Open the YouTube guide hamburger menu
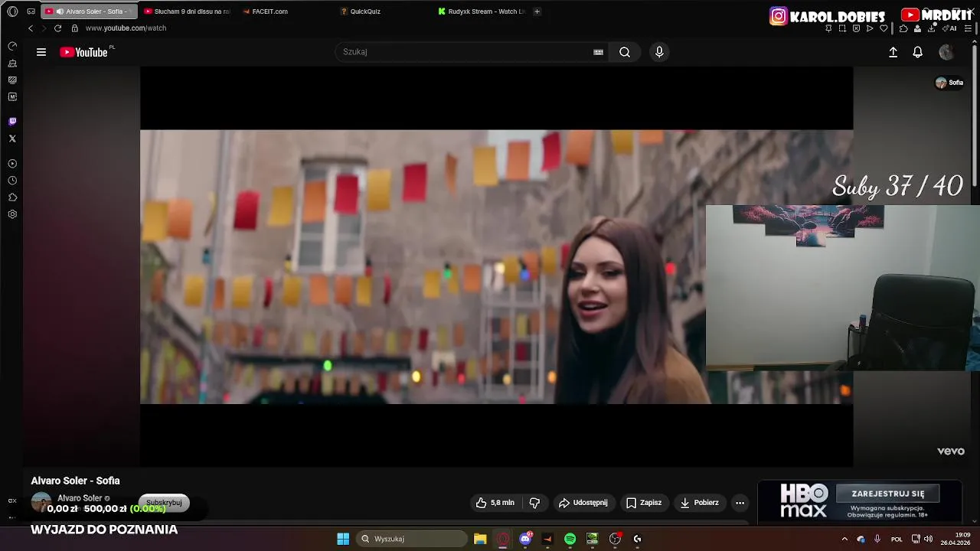The height and width of the screenshot is (551, 980). [41, 52]
